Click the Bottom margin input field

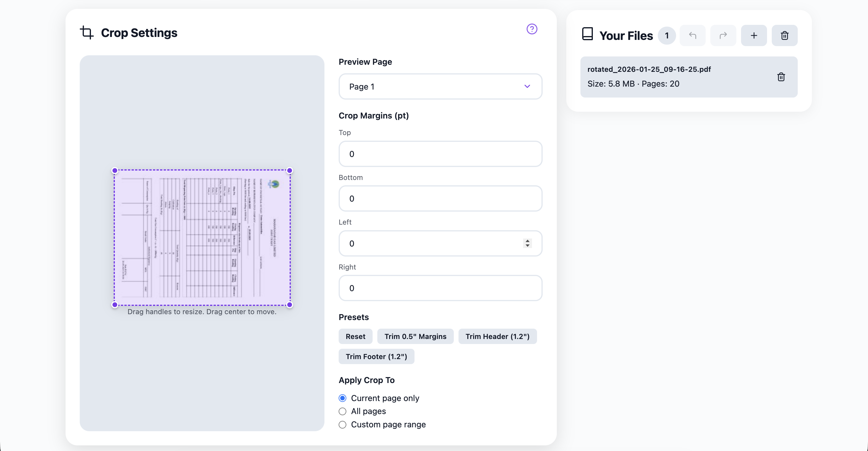click(440, 198)
